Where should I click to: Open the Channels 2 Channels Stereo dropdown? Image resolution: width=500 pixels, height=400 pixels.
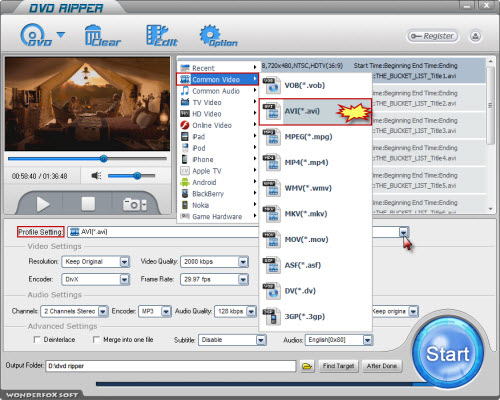74,311
